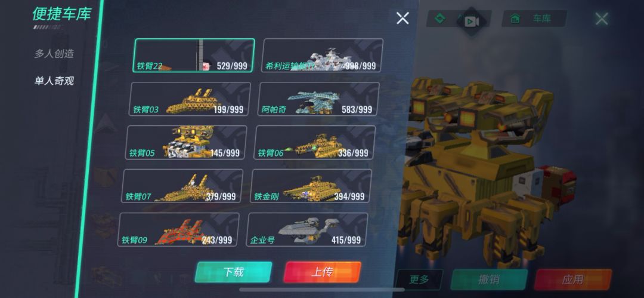Choose the red 铁臂09 vehicle slot
The image size is (644, 298).
179,230
